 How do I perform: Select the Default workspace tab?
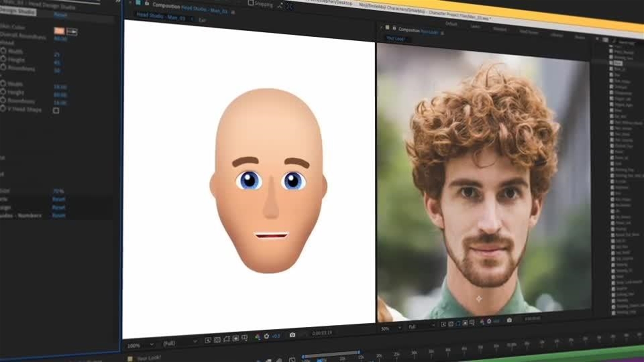click(451, 24)
